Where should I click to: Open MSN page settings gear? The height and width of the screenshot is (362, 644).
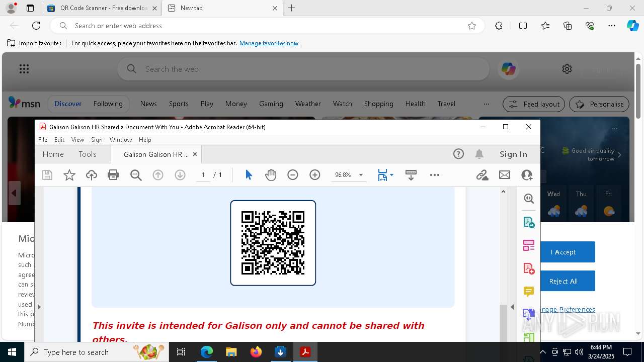pyautogui.click(x=567, y=69)
